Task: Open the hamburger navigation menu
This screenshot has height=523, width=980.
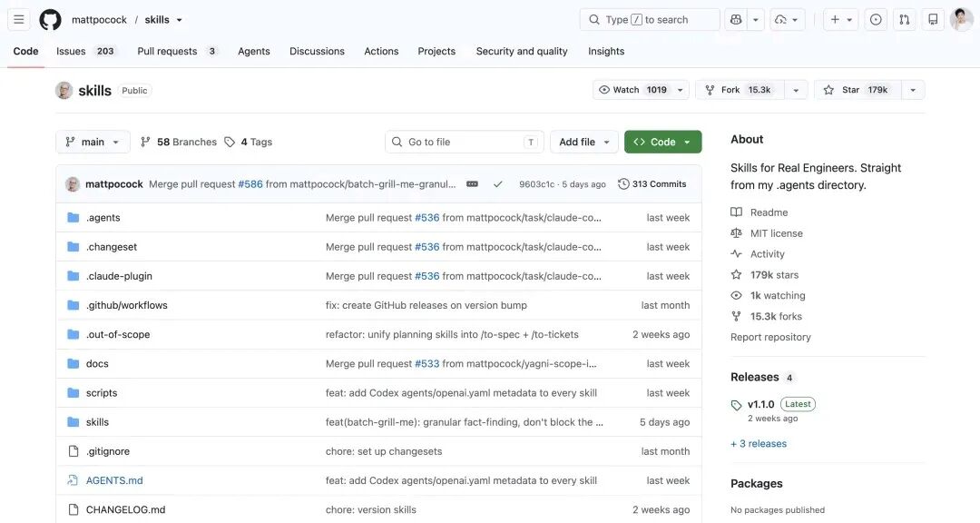Action: click(x=19, y=19)
